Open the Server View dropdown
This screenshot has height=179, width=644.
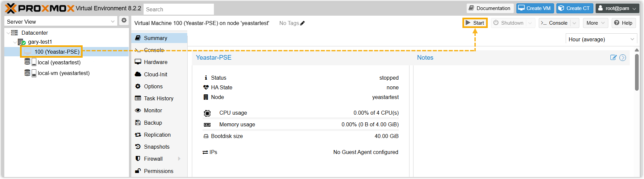pyautogui.click(x=113, y=22)
